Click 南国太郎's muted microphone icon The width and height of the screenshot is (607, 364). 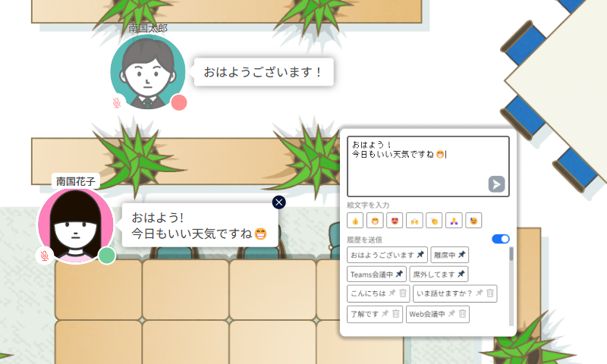[x=117, y=102]
